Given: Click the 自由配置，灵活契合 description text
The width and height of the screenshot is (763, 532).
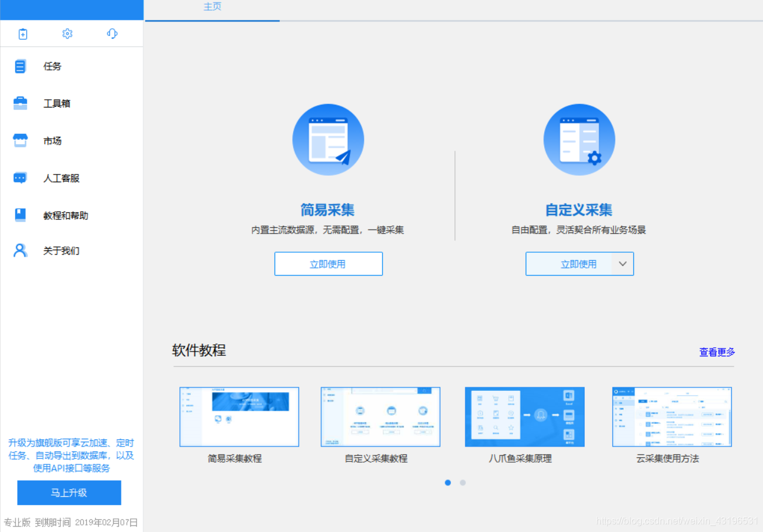Looking at the screenshot, I should pos(579,230).
